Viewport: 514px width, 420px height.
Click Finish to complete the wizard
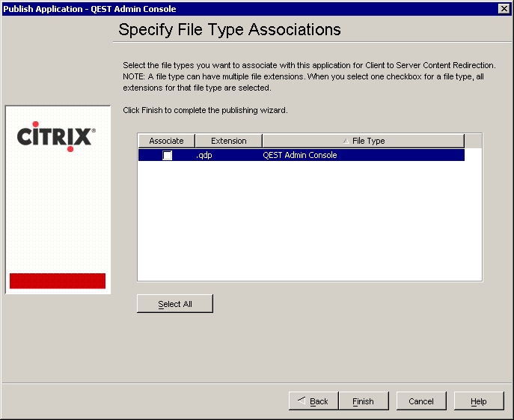(x=363, y=401)
